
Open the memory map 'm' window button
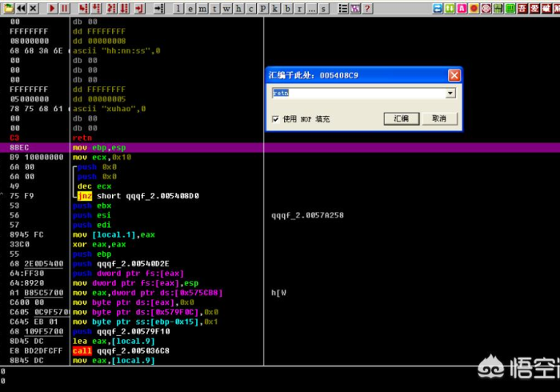coord(201,8)
